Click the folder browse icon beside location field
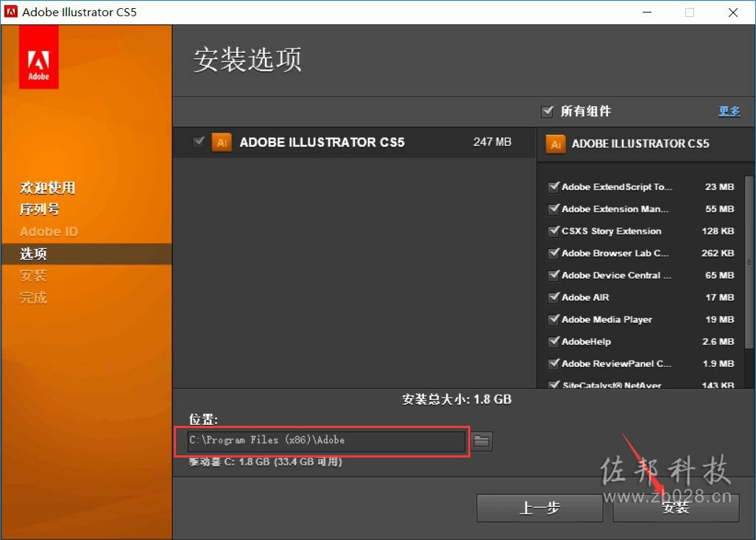756x540 pixels. [x=481, y=441]
